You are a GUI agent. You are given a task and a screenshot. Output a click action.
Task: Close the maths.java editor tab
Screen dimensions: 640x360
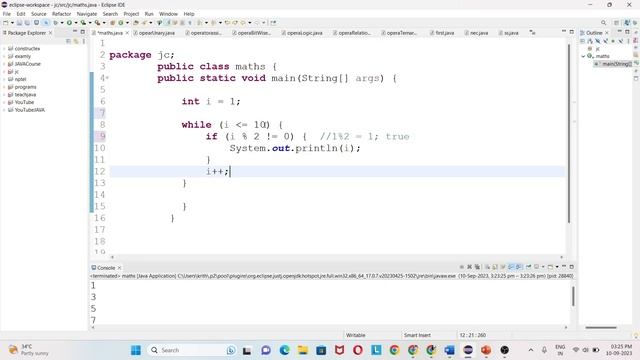tap(127, 33)
